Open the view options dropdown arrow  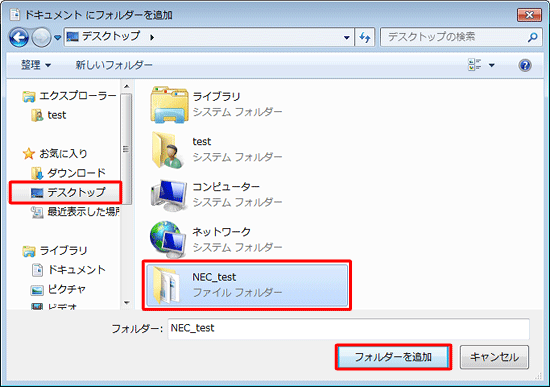(492, 65)
